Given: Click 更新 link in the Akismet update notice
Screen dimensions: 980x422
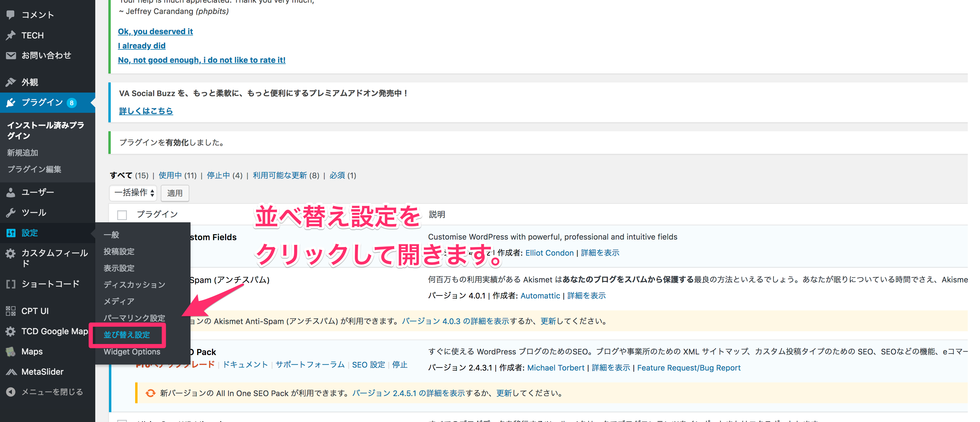Looking at the screenshot, I should coord(548,321).
